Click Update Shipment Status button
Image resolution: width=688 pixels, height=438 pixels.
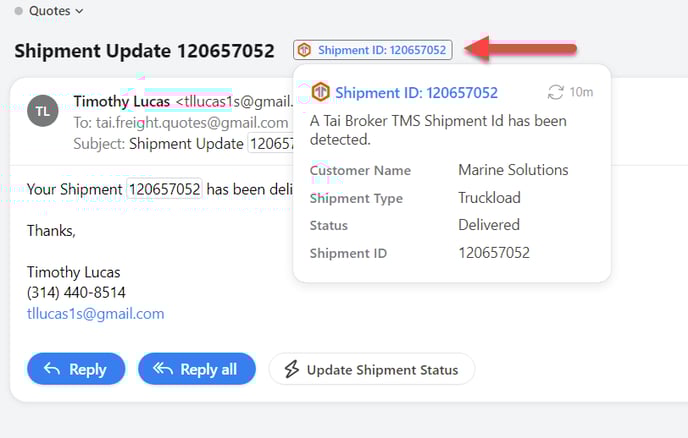tap(371, 369)
